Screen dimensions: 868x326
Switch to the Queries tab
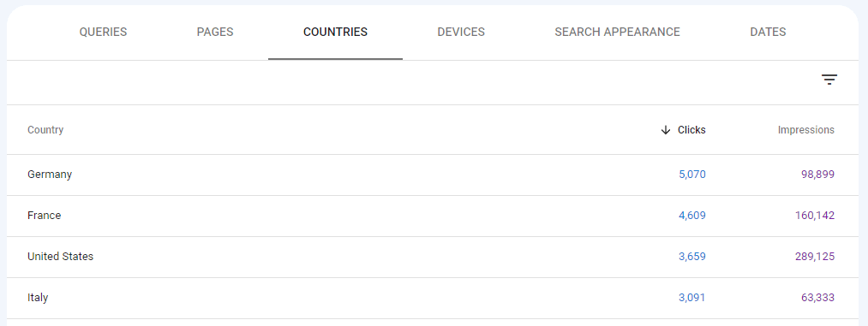click(x=103, y=32)
